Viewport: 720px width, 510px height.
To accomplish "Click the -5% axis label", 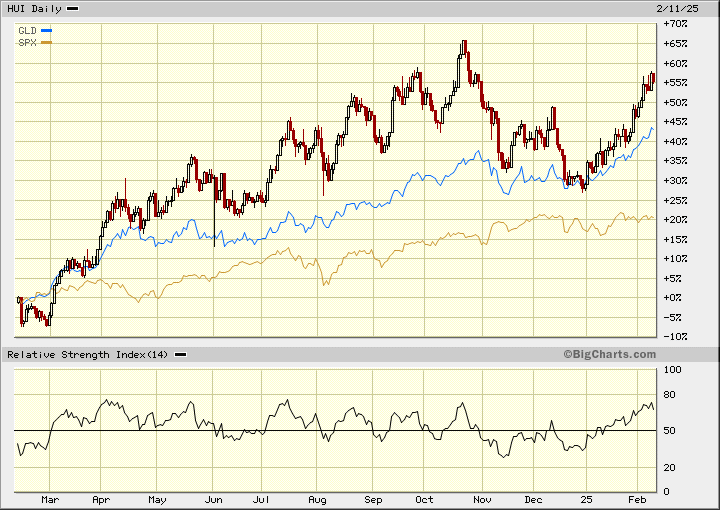I will point(675,318).
